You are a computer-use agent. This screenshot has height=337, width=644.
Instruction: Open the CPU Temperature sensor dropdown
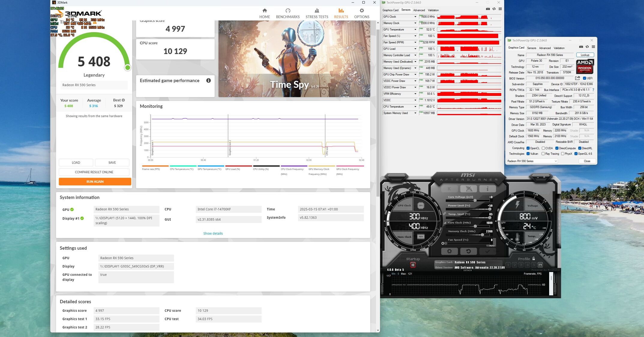coord(415,107)
